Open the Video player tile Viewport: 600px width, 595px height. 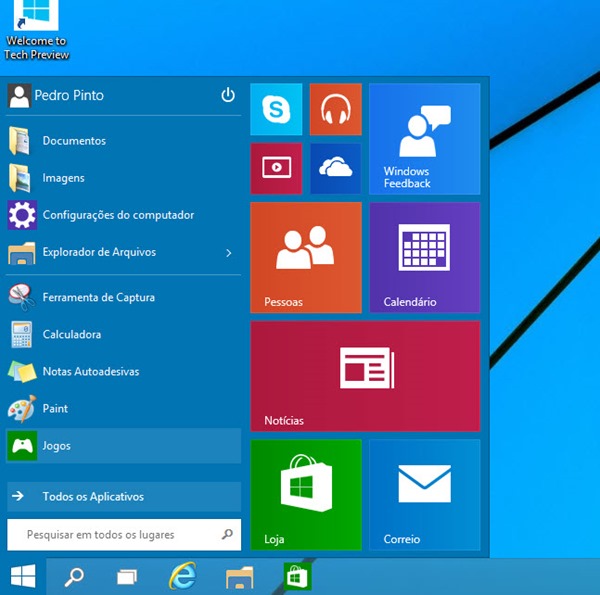point(276,168)
